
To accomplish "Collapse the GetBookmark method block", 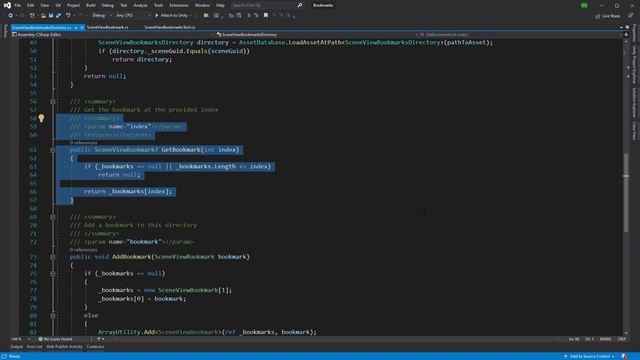I will tap(53, 150).
